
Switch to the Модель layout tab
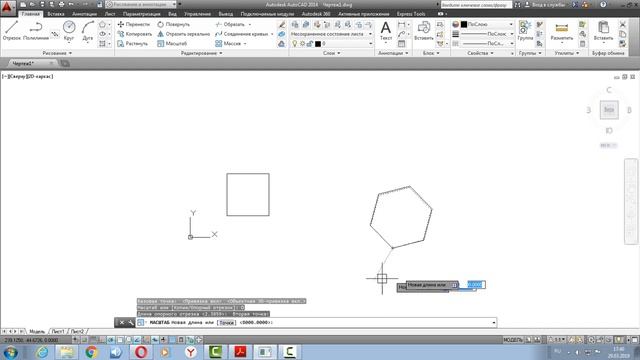[37, 331]
